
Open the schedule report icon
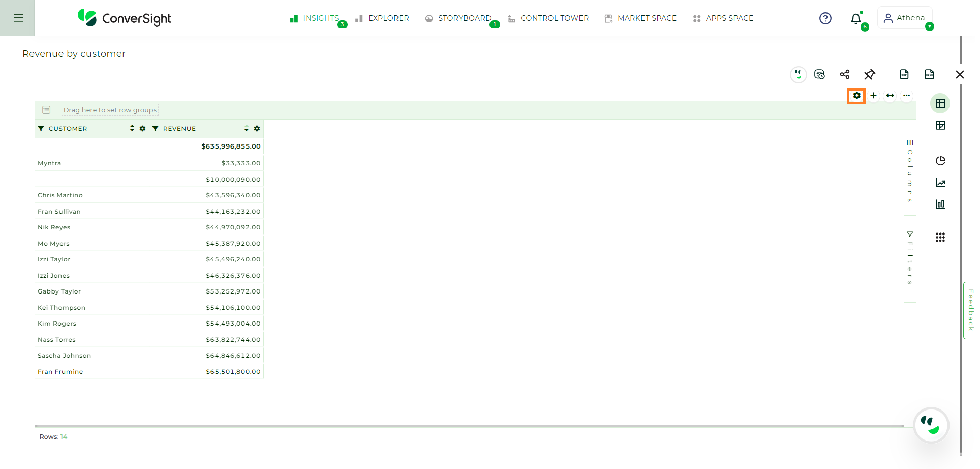pyautogui.click(x=819, y=74)
